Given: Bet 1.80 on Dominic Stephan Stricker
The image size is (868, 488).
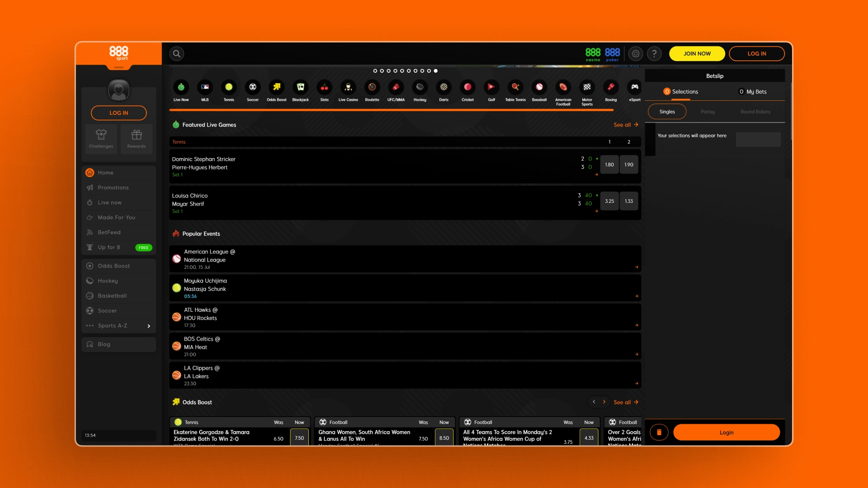Looking at the screenshot, I should 609,165.
